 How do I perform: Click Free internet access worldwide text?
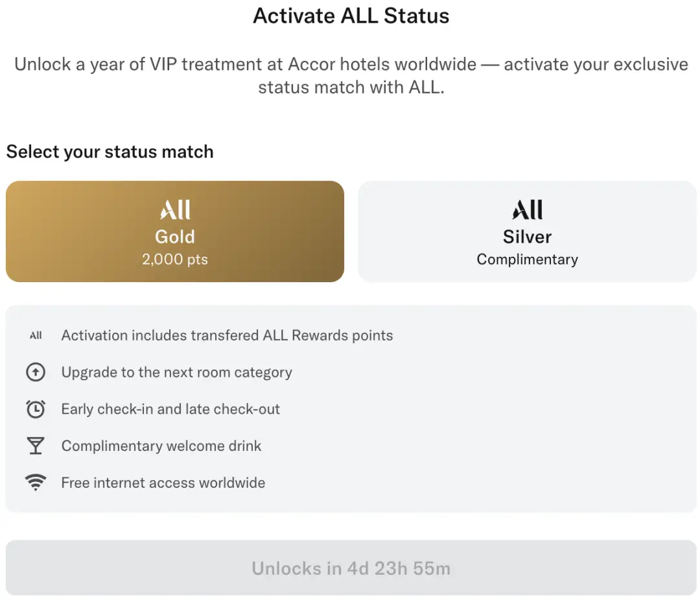[163, 483]
